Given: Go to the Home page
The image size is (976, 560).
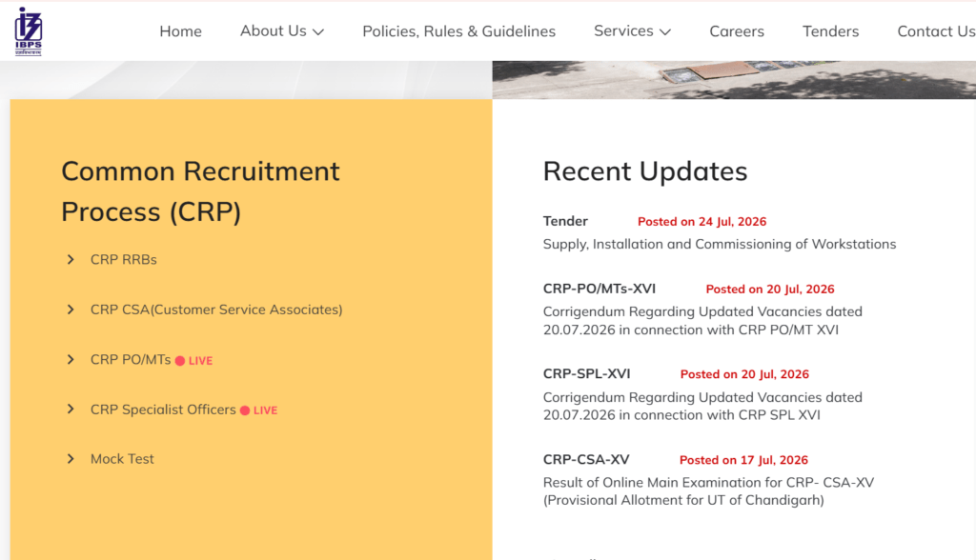Looking at the screenshot, I should click(180, 31).
